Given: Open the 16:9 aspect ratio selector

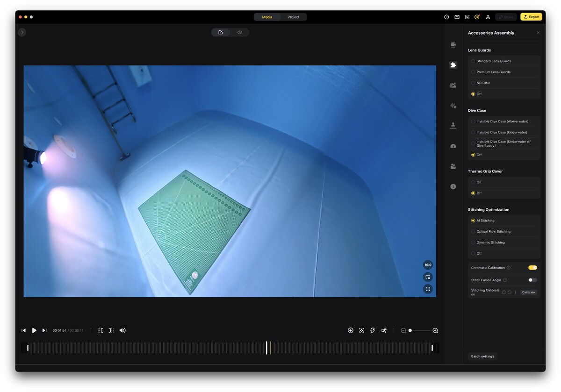Looking at the screenshot, I should pyautogui.click(x=428, y=265).
